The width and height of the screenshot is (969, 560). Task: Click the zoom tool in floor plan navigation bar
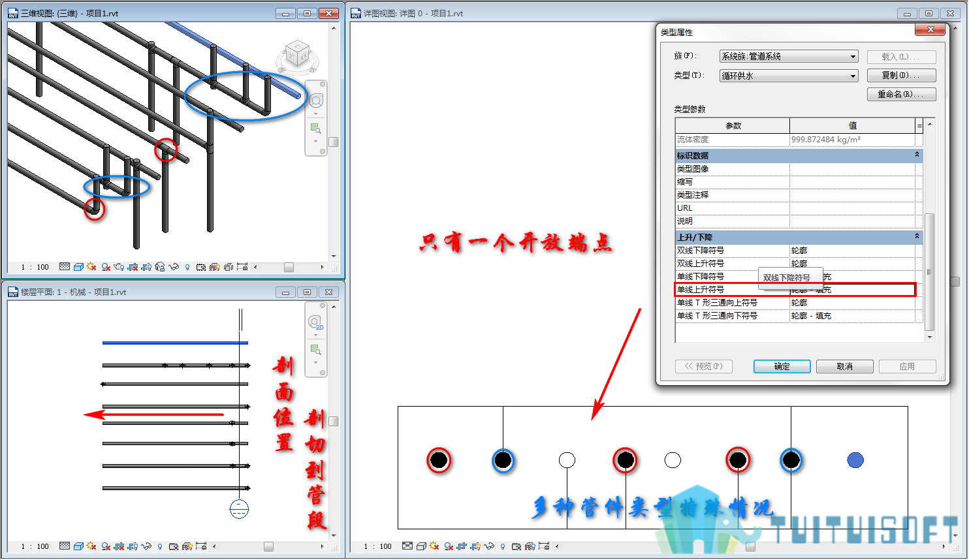(316, 350)
